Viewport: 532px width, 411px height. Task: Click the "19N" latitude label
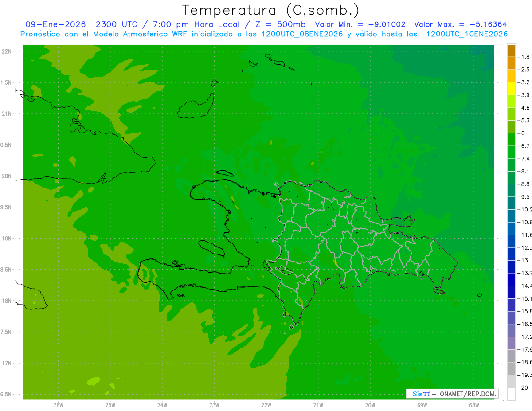[6, 239]
